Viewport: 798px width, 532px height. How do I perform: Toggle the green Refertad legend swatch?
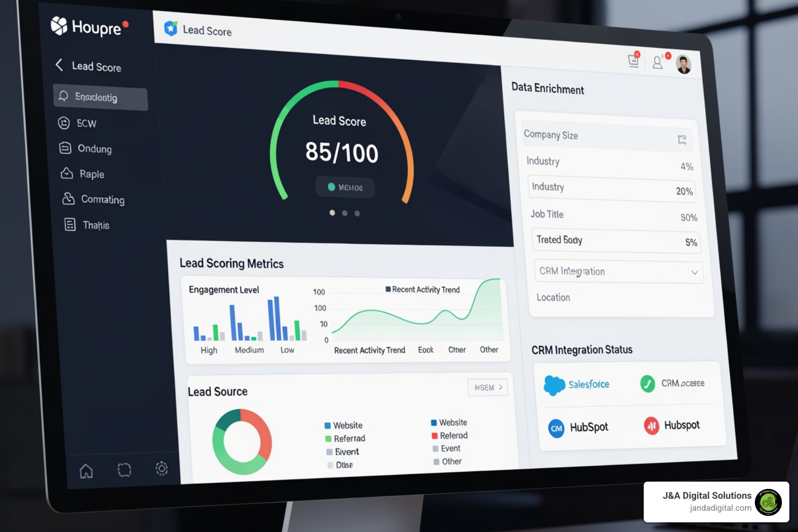[328, 439]
